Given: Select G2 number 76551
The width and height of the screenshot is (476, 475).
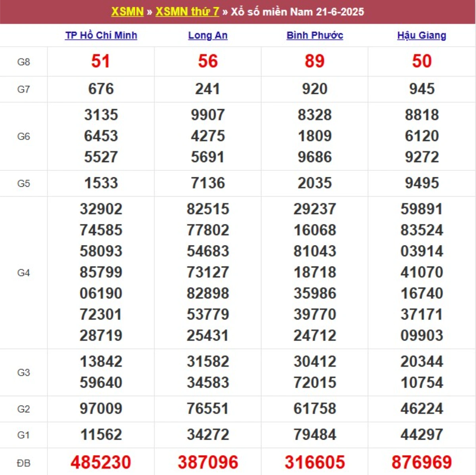Looking at the screenshot, I should [x=208, y=409].
